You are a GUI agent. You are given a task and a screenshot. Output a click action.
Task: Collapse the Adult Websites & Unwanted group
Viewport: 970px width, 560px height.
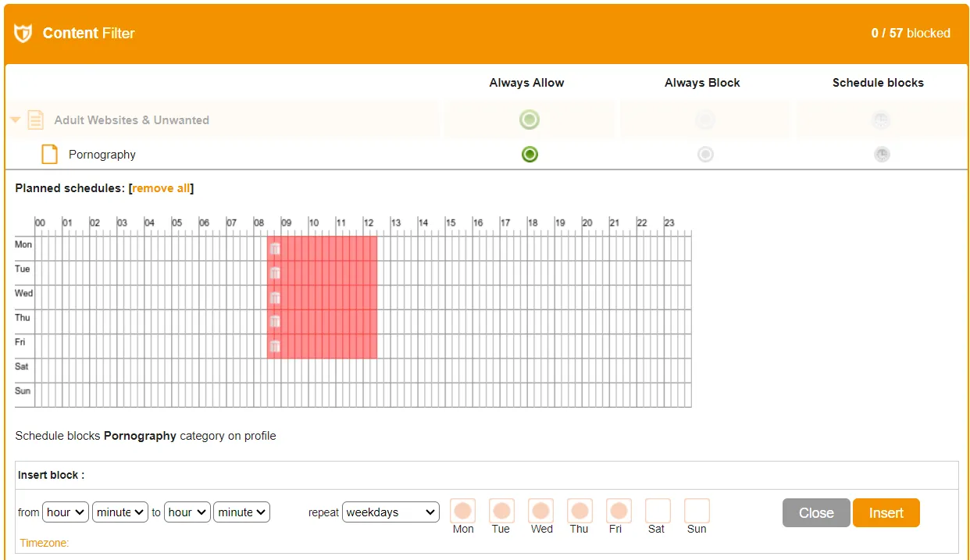[15, 120]
